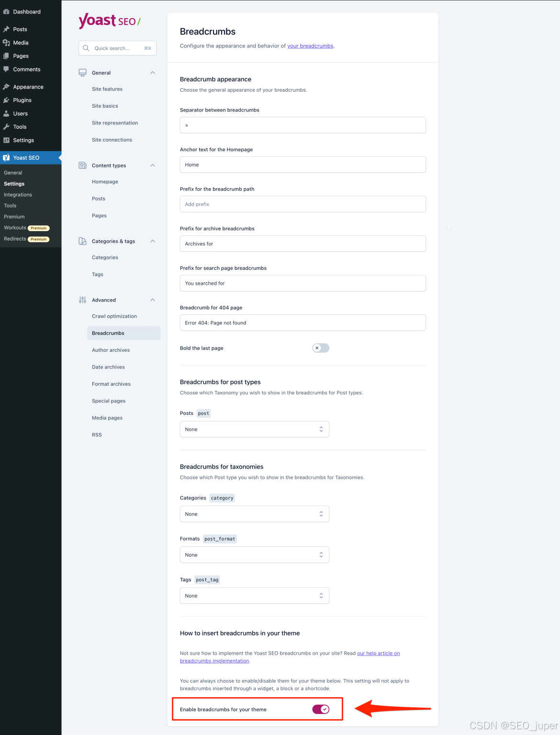
Task: Click the archive breadcrumbs prefix field
Action: tap(303, 244)
